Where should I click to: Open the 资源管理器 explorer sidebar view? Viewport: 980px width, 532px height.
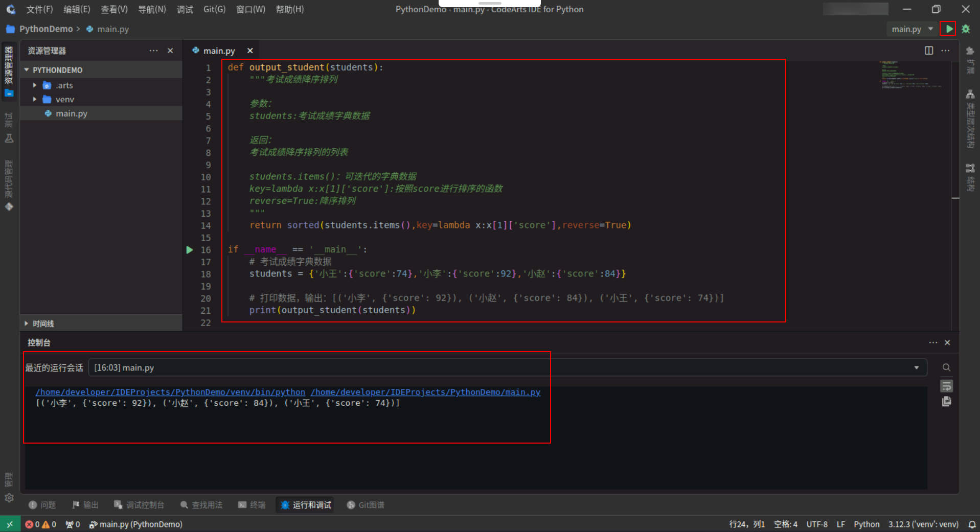[x=9, y=71]
